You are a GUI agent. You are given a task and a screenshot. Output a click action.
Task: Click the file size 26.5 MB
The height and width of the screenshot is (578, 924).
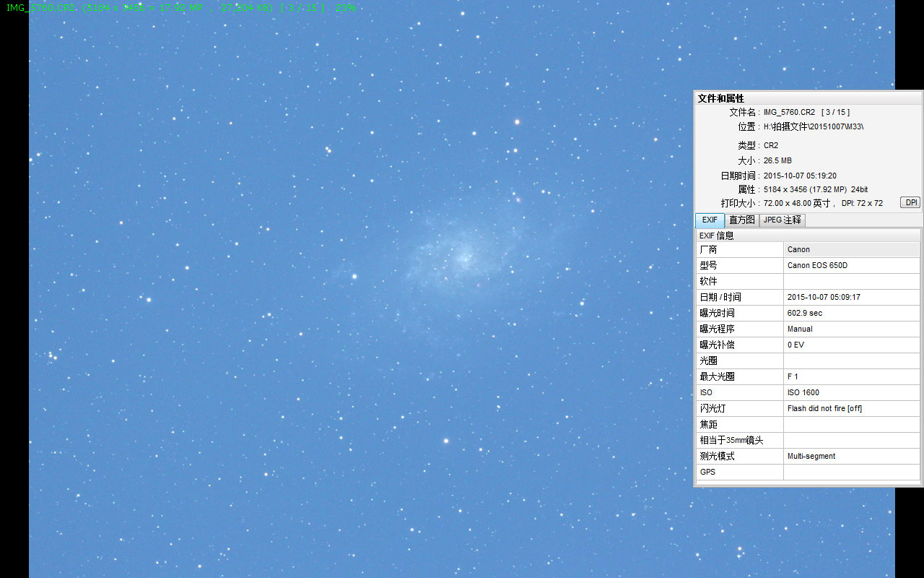click(777, 160)
